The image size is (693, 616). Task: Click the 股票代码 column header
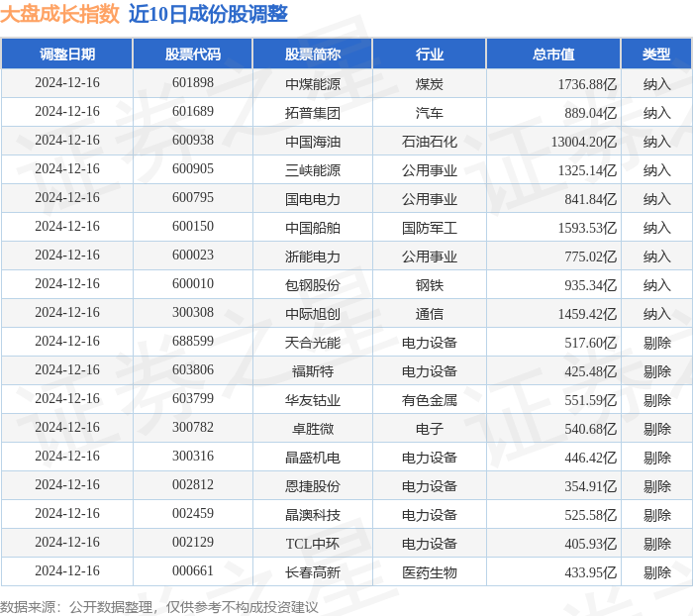click(193, 53)
